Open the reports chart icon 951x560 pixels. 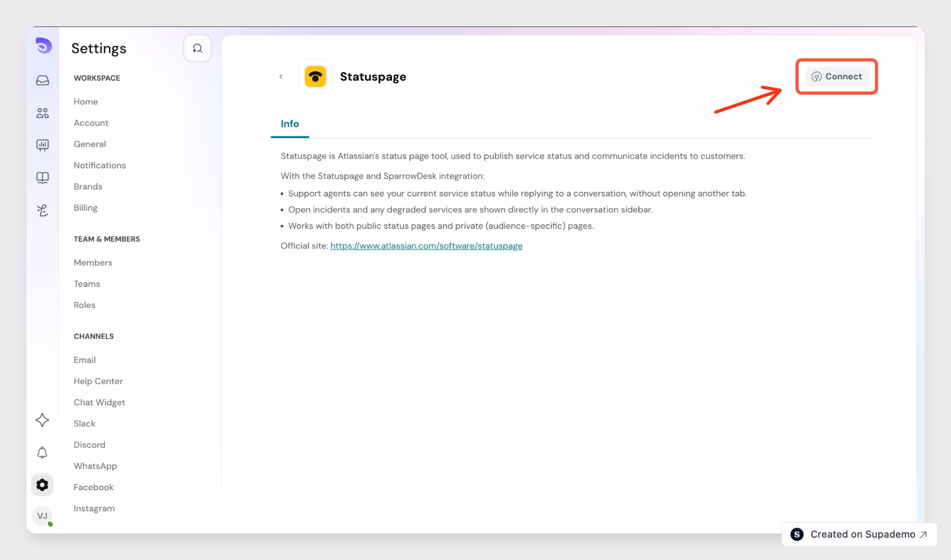pos(43,145)
